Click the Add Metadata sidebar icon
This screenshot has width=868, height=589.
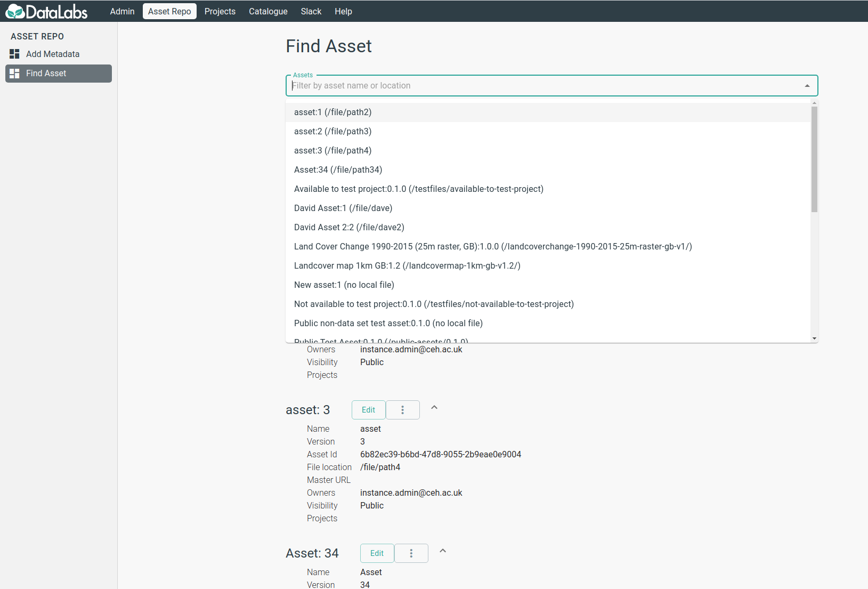pyautogui.click(x=14, y=54)
